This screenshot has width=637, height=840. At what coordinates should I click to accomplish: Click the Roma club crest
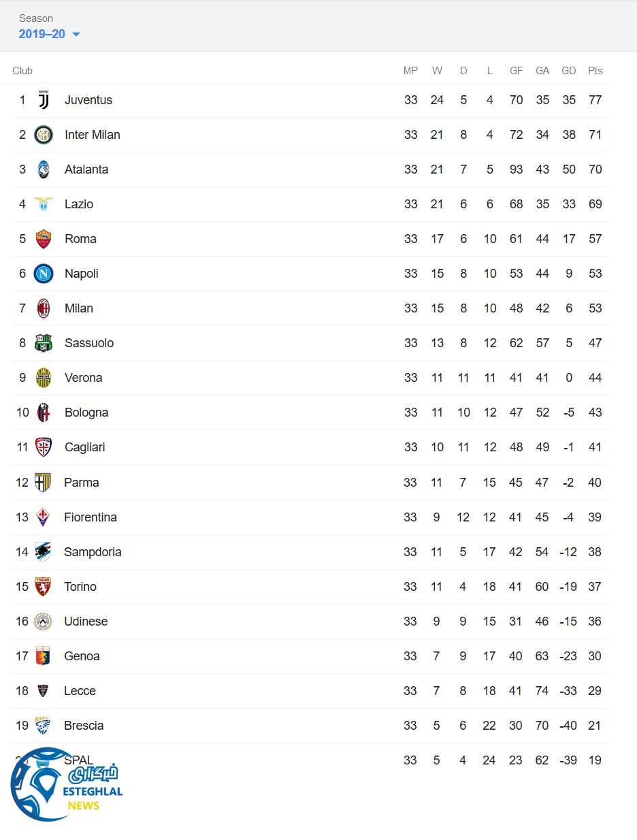pos(44,239)
